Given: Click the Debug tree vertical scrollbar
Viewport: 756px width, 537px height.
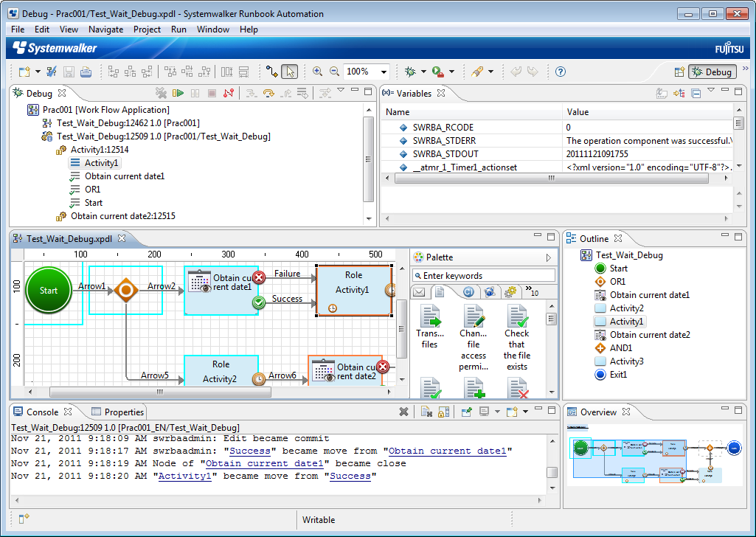Looking at the screenshot, I should (368, 159).
